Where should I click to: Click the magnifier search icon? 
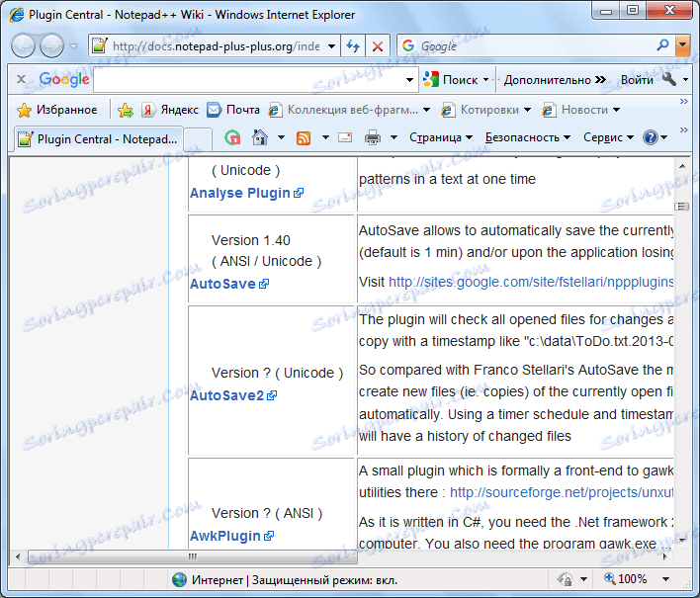pos(663,45)
